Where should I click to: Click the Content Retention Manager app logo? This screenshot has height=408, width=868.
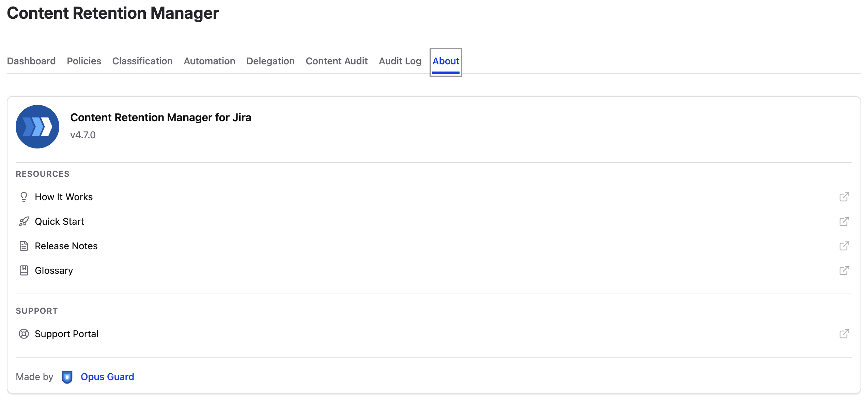37,127
